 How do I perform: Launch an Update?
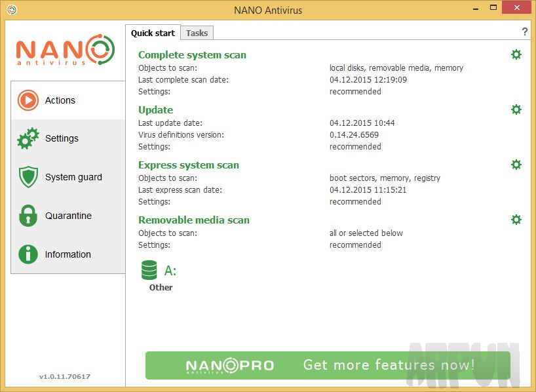click(155, 109)
